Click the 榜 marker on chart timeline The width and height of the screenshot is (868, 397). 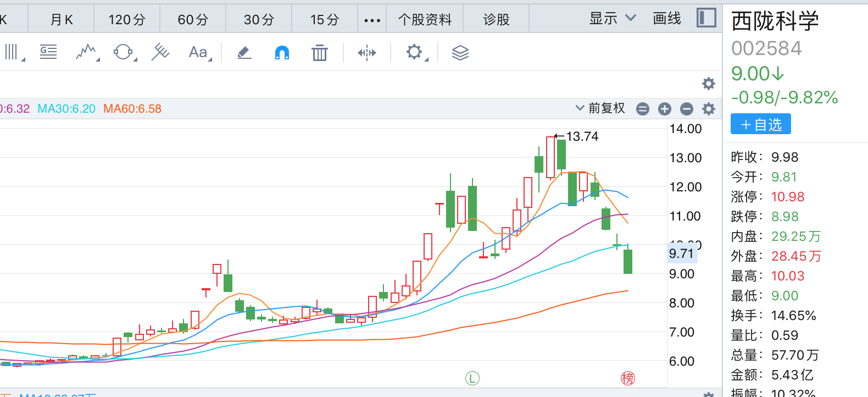(627, 378)
